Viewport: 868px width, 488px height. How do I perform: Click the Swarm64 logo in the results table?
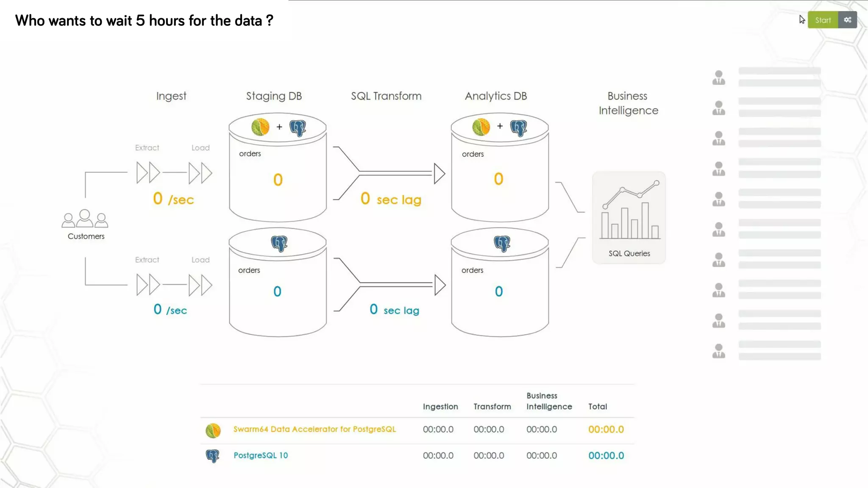point(213,430)
